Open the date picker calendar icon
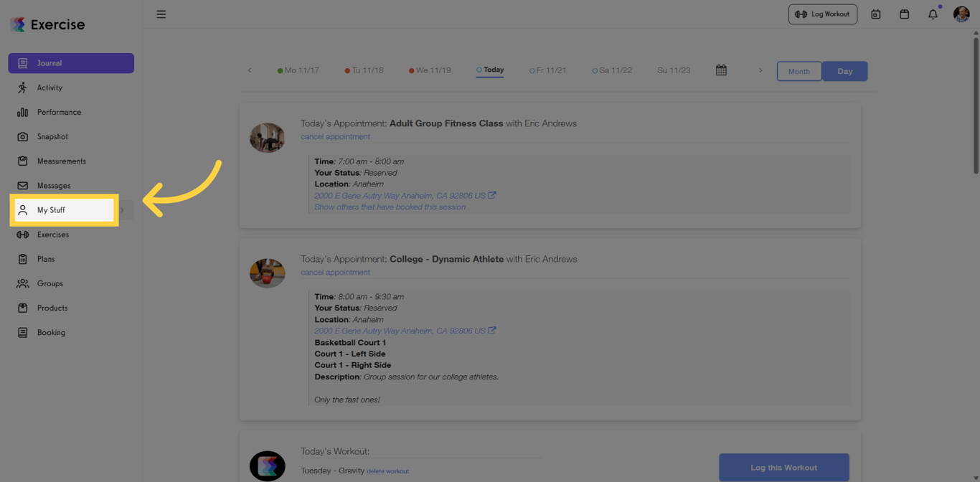980x482 pixels. (721, 70)
